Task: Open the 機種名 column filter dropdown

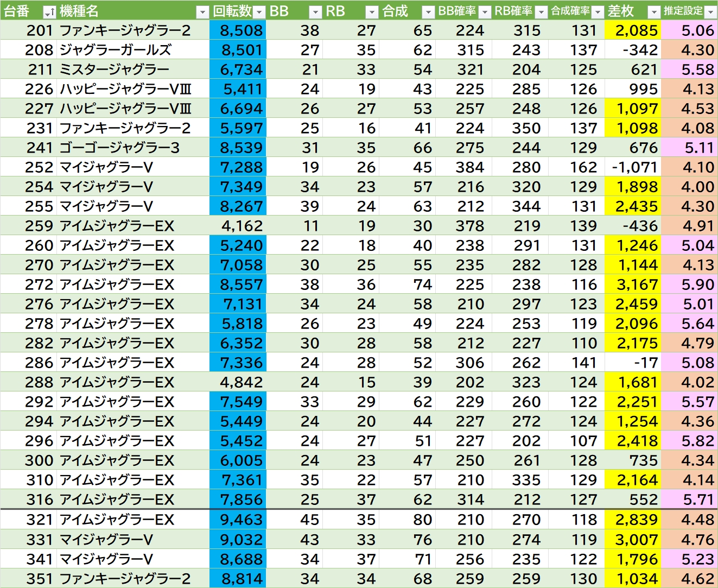Action: coord(202,11)
